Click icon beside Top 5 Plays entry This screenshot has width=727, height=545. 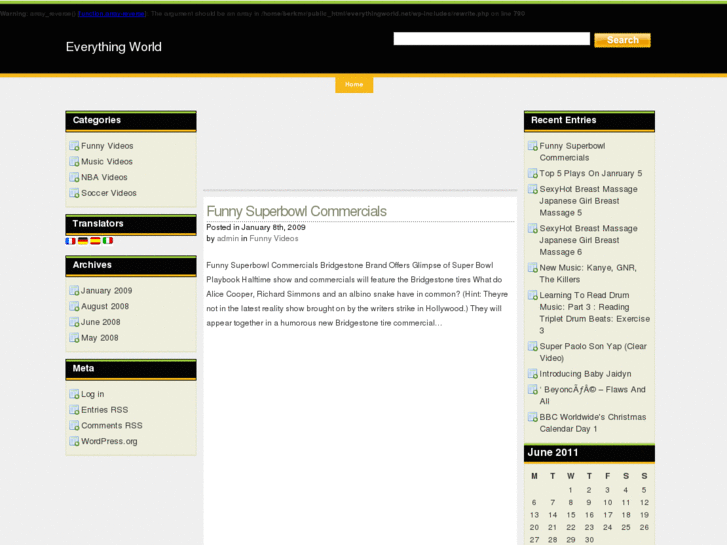(533, 173)
